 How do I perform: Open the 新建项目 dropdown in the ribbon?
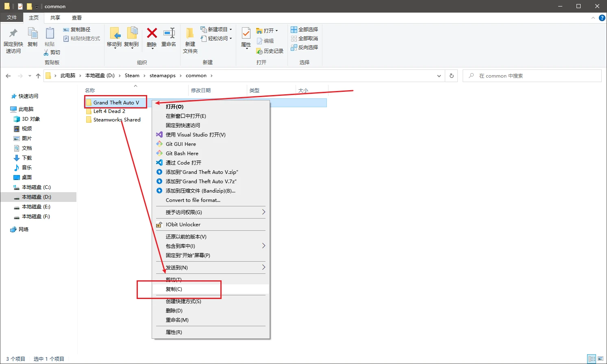pyautogui.click(x=216, y=30)
